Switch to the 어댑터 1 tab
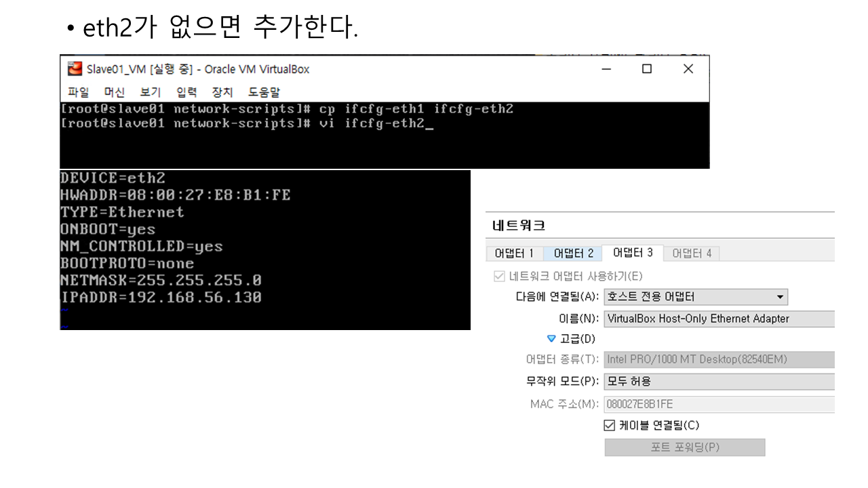This screenshot has height=488, width=868. (x=514, y=253)
